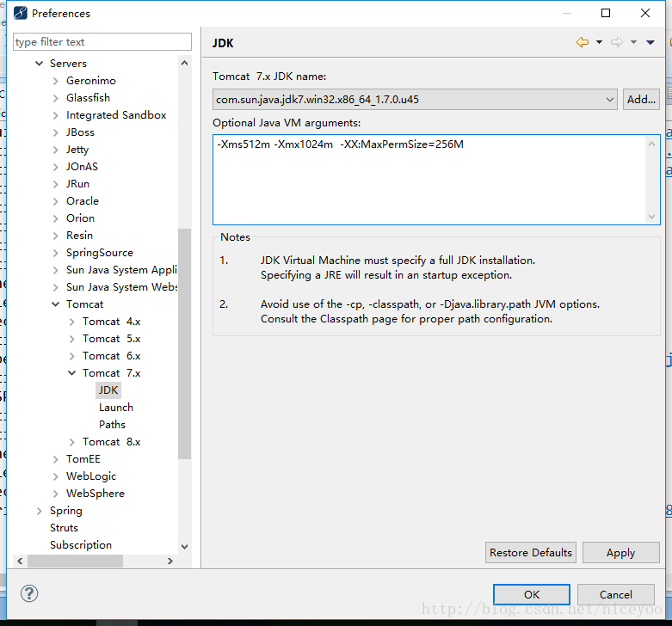
Task: Expand the Tomcat 8.x node
Action: [71, 442]
